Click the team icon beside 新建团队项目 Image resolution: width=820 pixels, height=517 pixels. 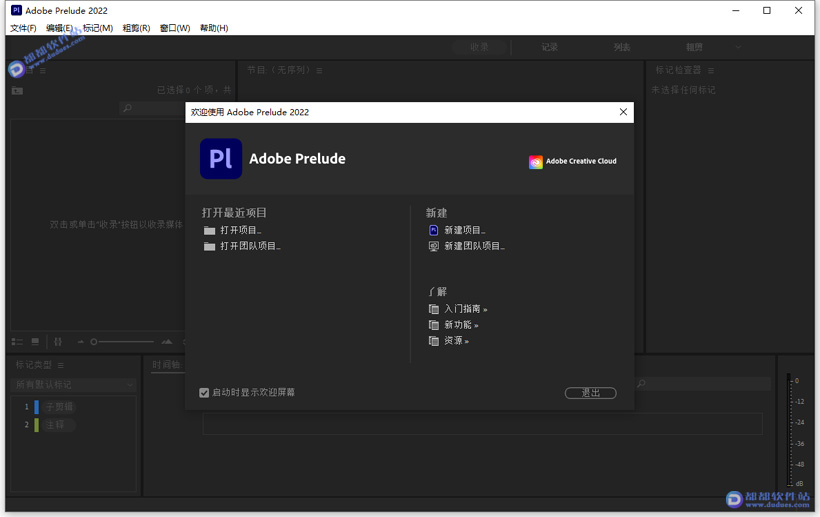(434, 246)
